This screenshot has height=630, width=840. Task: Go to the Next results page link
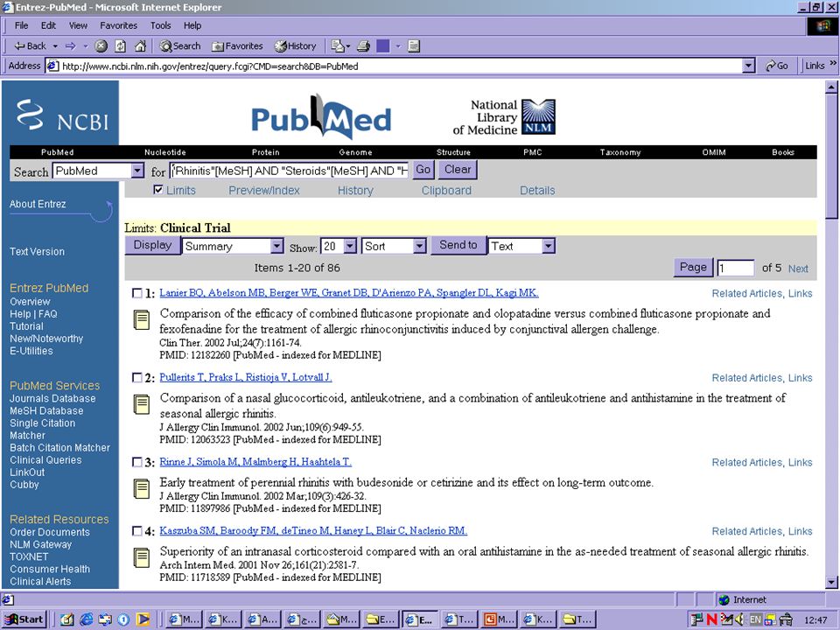click(x=798, y=269)
